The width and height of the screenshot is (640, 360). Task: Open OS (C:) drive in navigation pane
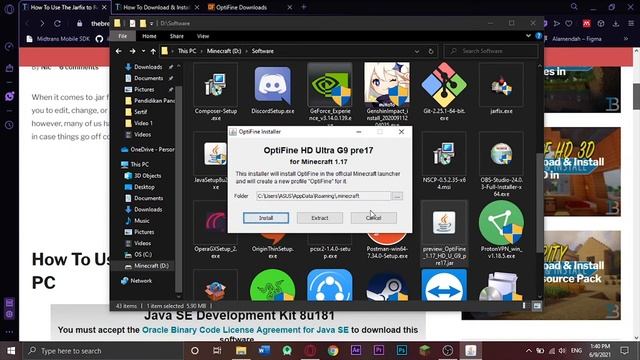(x=143, y=254)
